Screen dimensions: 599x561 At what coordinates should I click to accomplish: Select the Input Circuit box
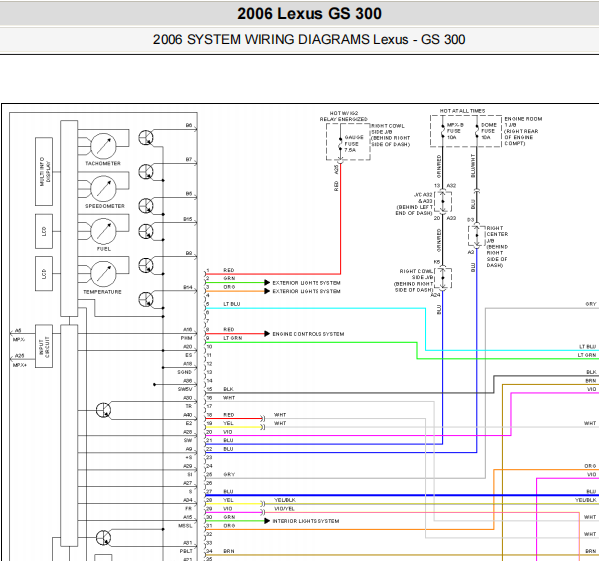(44, 346)
